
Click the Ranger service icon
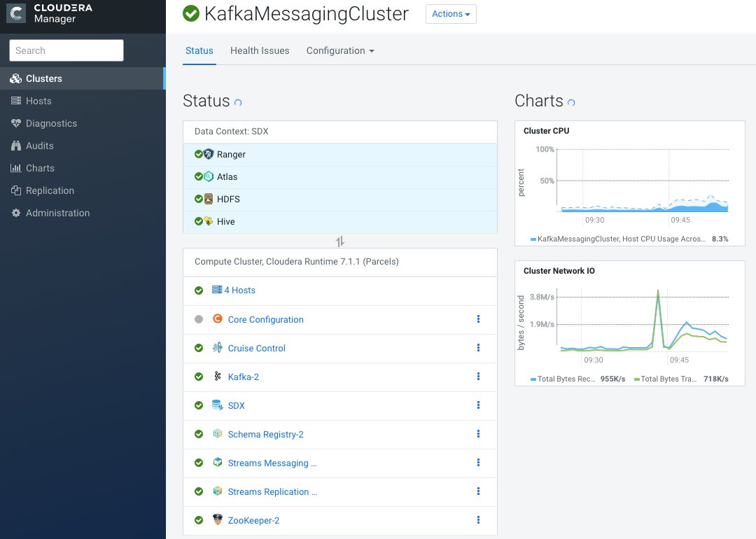click(x=209, y=154)
